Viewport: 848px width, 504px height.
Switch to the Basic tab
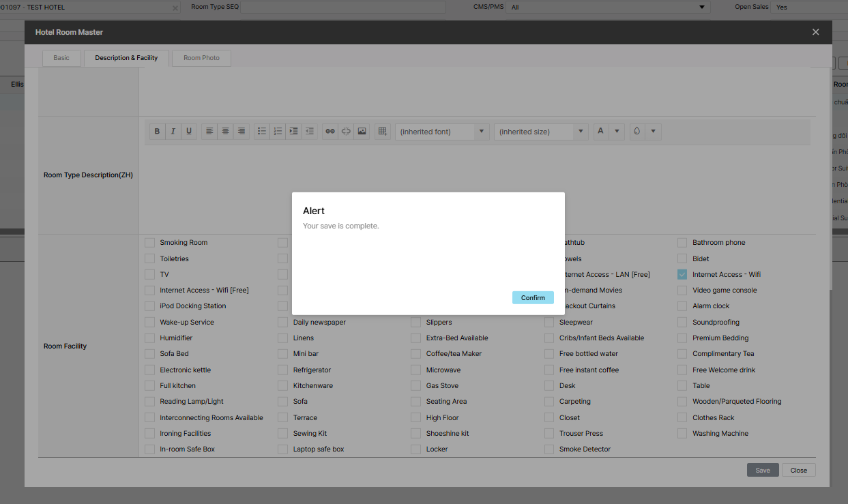61,58
